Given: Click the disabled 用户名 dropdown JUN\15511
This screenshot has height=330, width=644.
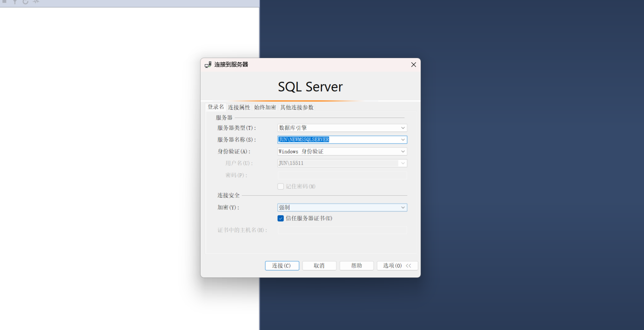Looking at the screenshot, I should 342,163.
